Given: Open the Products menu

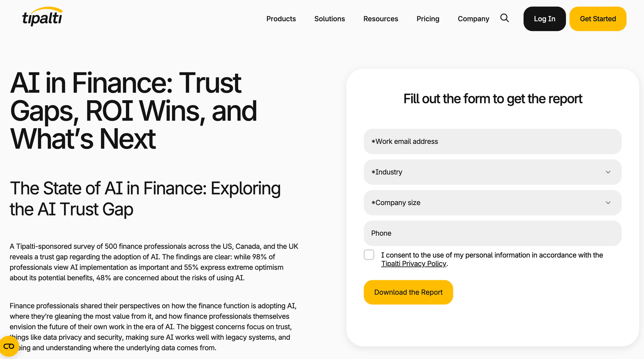Looking at the screenshot, I should click(x=281, y=19).
